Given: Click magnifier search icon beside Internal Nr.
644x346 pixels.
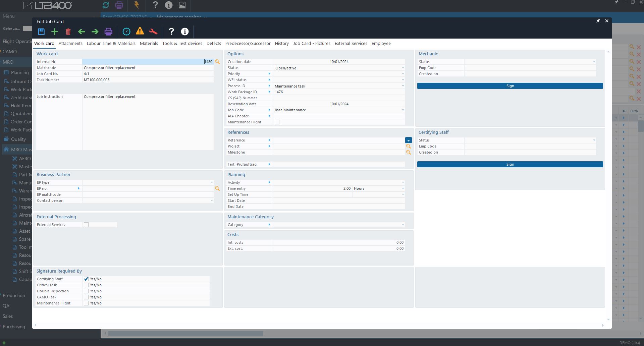Looking at the screenshot, I should click(217, 62).
